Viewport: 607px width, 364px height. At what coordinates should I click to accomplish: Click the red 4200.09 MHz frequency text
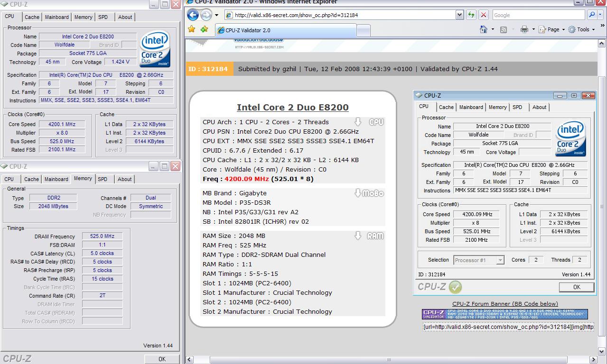pos(247,179)
